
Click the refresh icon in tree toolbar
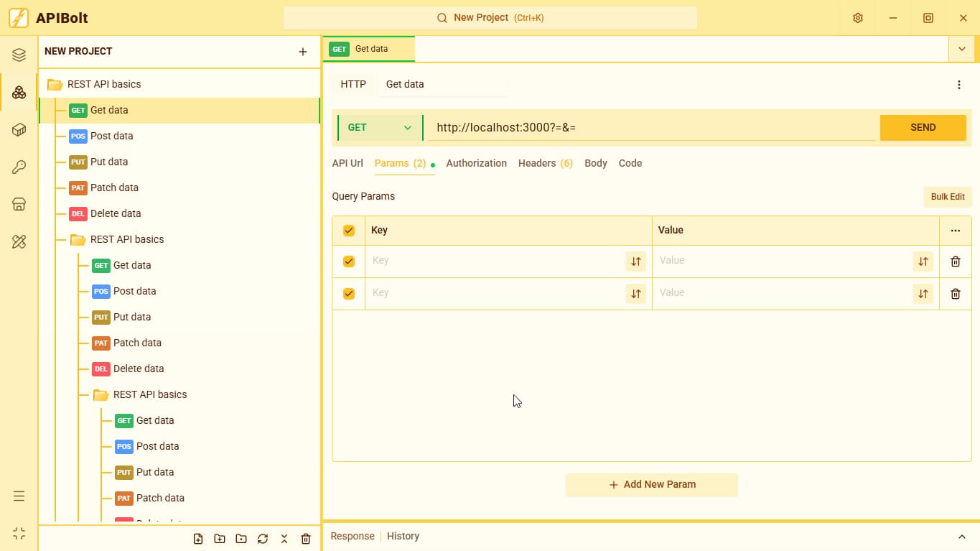click(x=263, y=539)
